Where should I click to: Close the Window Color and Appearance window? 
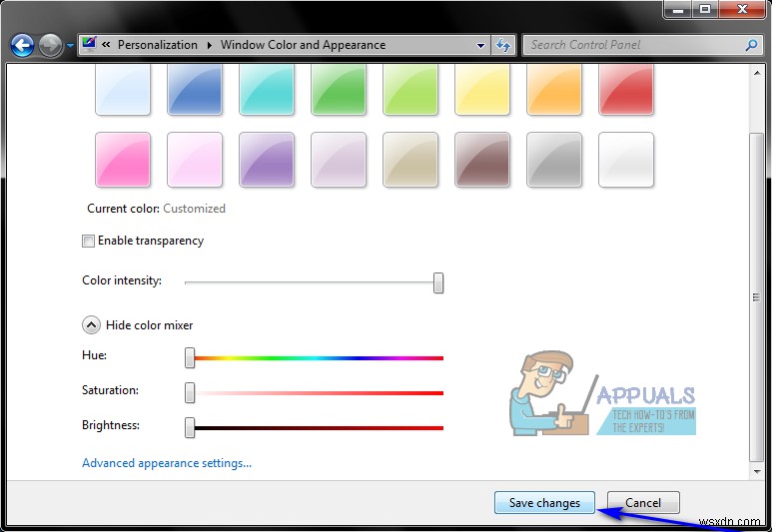pos(742,9)
